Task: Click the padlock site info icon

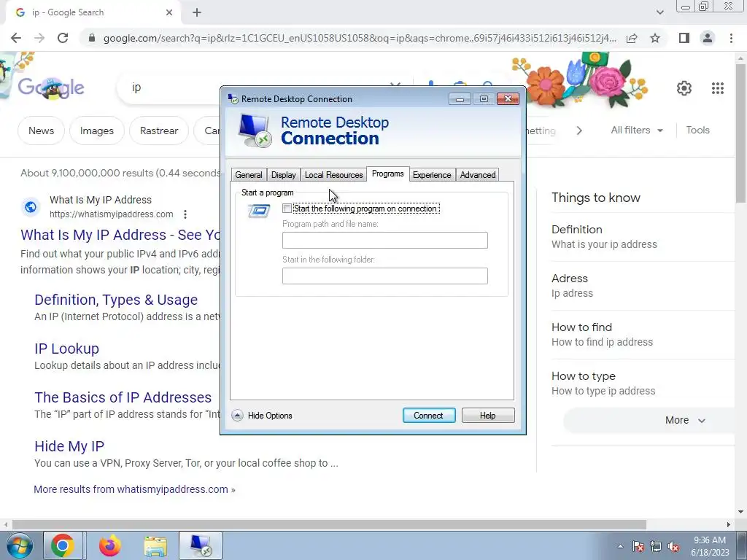Action: point(92,38)
